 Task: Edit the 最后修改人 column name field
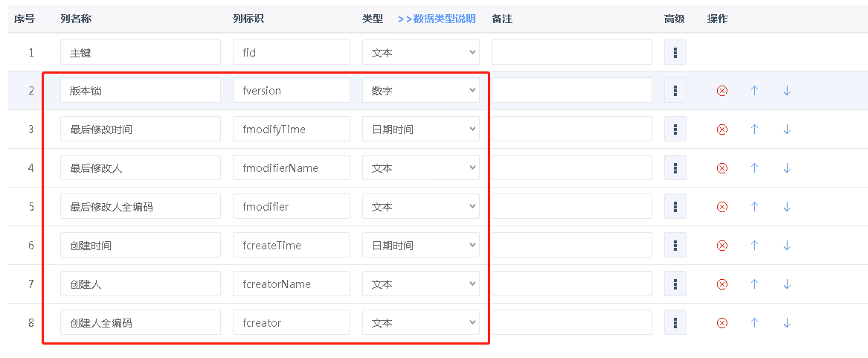(x=141, y=168)
